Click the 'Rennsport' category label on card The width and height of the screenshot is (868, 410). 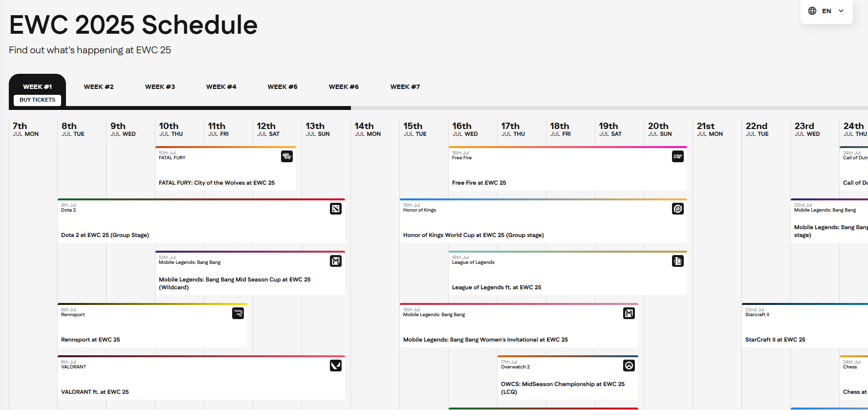[73, 315]
